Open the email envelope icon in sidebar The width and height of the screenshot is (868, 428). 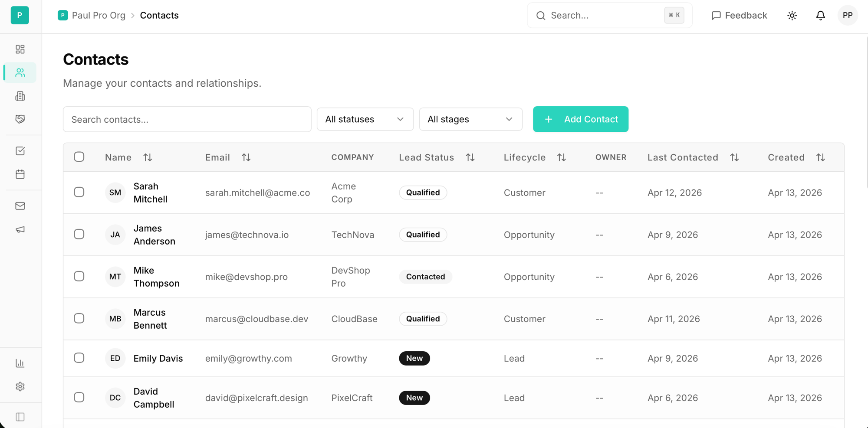(20, 206)
